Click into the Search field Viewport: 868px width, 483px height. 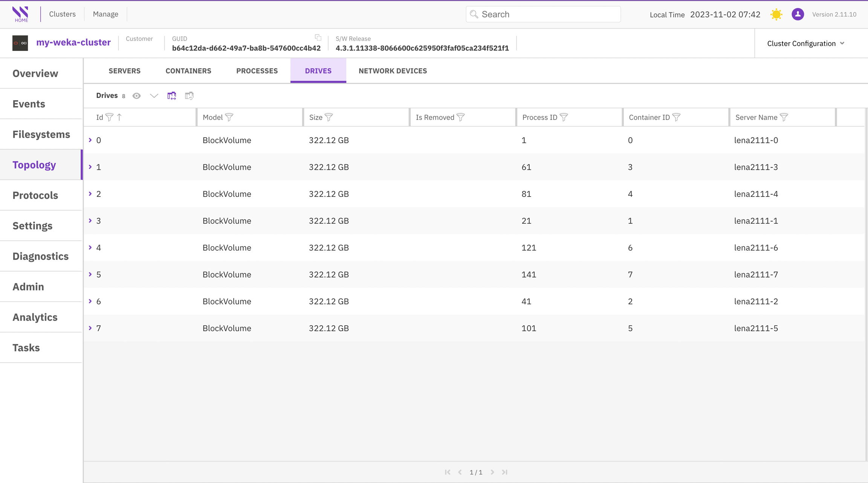pos(546,14)
